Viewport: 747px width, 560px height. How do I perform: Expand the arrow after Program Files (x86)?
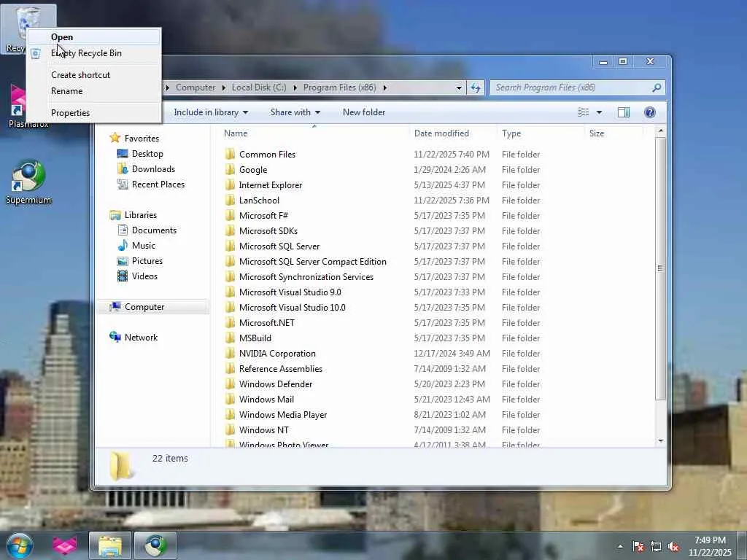point(385,87)
